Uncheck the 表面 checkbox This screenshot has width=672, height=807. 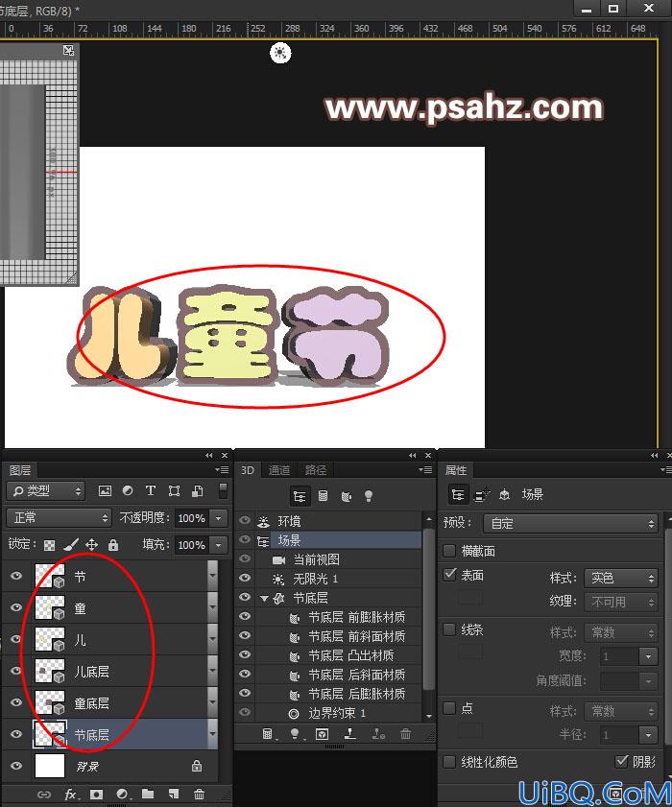[449, 575]
